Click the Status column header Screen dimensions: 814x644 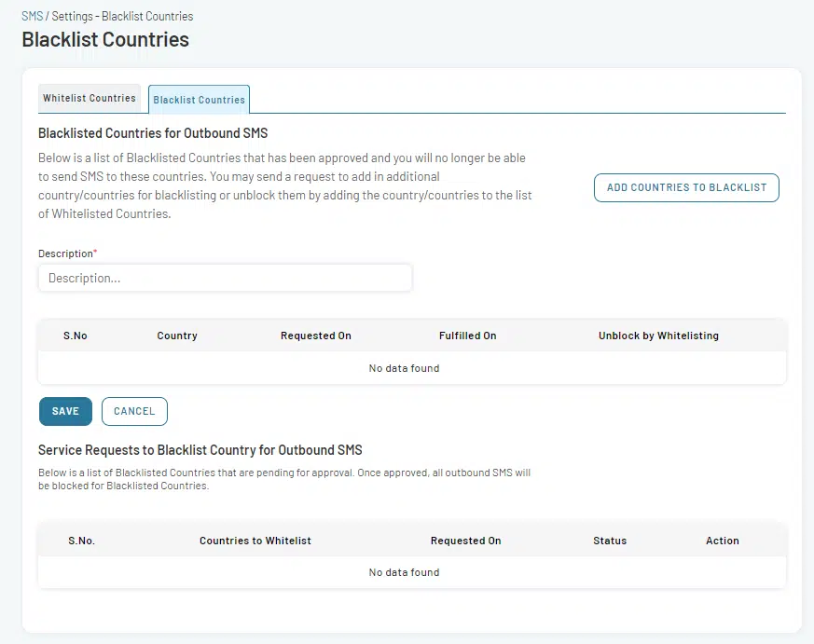pos(610,541)
